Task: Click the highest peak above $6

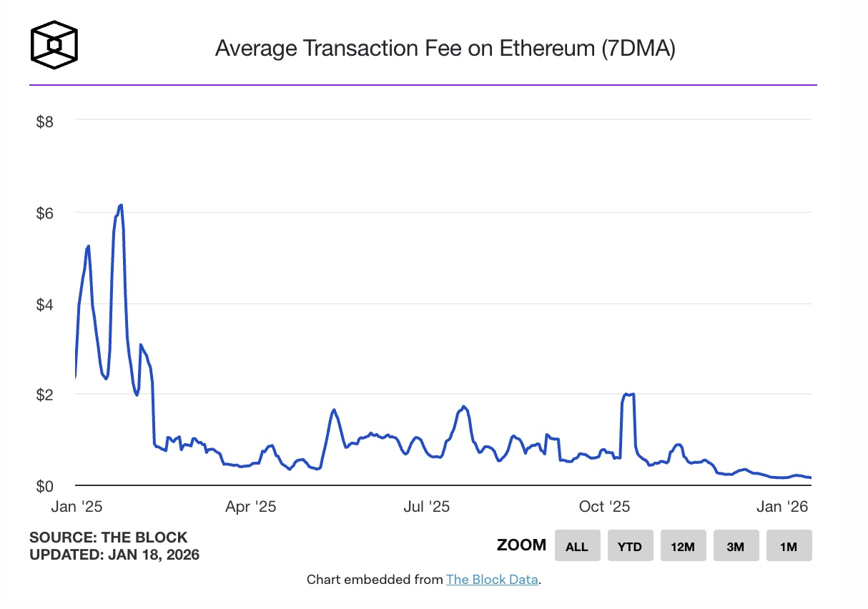Action: coord(121,206)
